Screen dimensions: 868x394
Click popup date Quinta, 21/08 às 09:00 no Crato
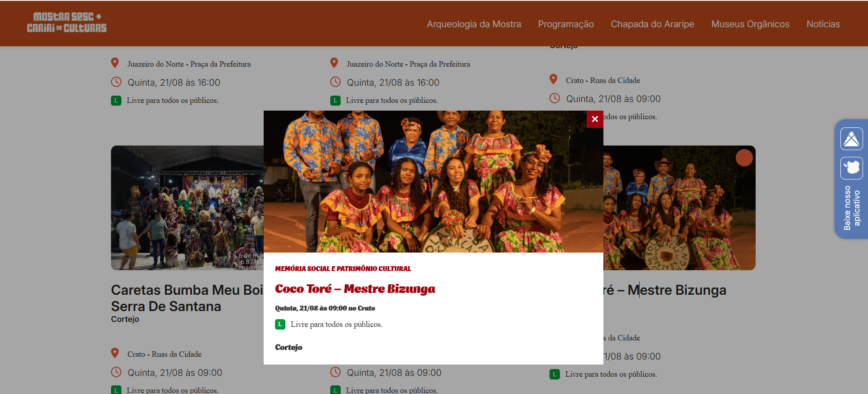(325, 308)
